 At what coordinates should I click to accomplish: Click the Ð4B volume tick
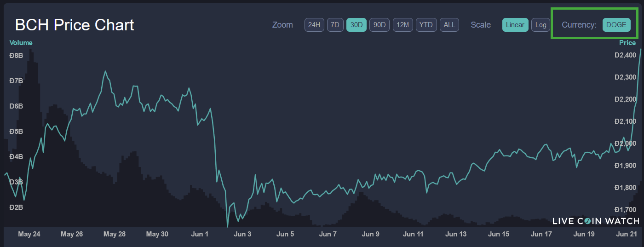pyautogui.click(x=16, y=156)
